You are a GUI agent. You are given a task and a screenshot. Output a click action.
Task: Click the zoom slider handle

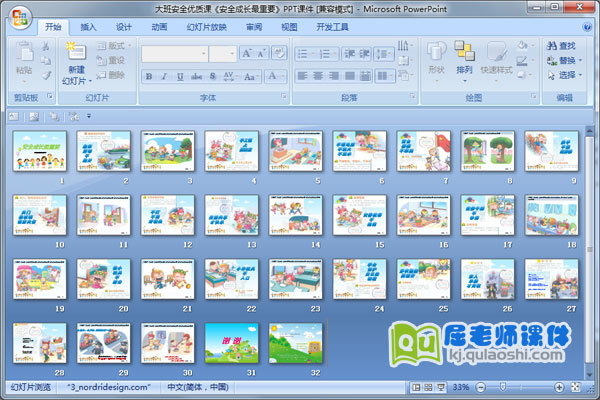click(503, 387)
